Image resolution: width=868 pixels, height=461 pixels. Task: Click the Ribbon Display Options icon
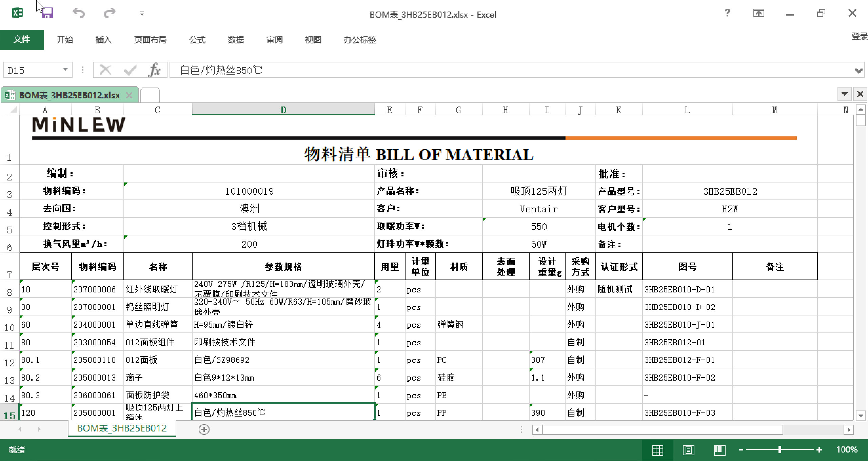pos(758,14)
